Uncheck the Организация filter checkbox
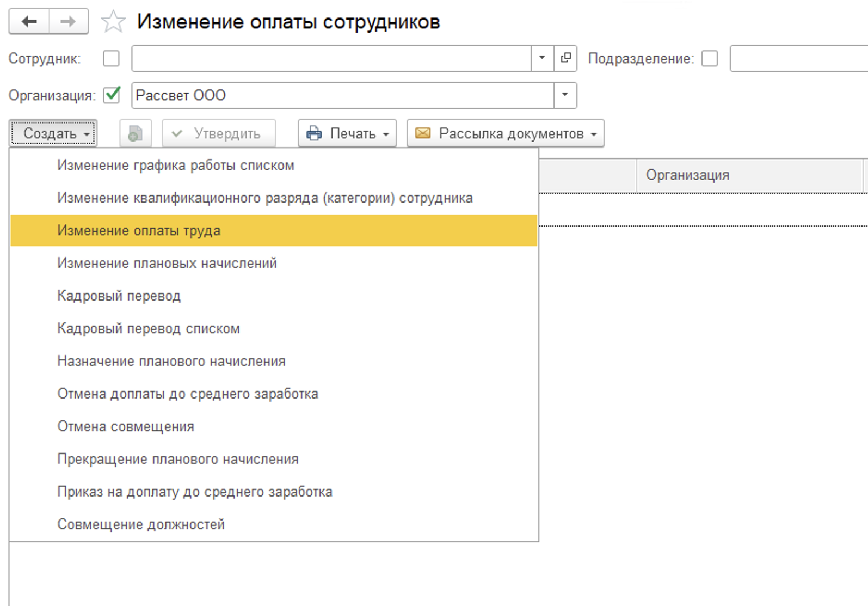Screen dimensions: 868x606 (x=112, y=95)
